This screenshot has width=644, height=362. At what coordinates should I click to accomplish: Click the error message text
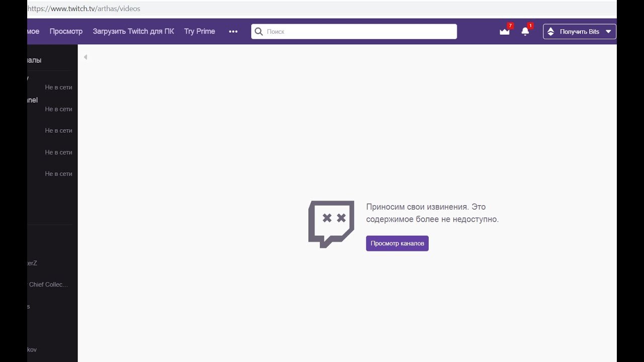(432, 213)
